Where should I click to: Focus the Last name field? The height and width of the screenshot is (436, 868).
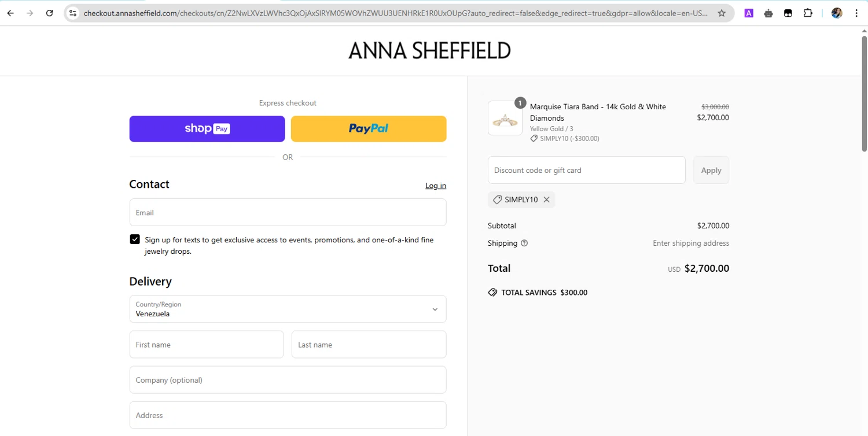click(x=369, y=345)
